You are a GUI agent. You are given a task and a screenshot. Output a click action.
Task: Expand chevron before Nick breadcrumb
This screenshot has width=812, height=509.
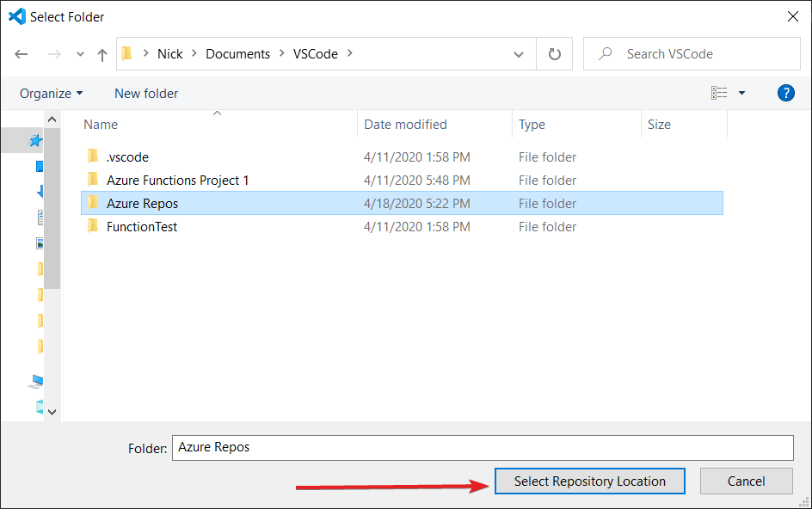click(x=146, y=53)
